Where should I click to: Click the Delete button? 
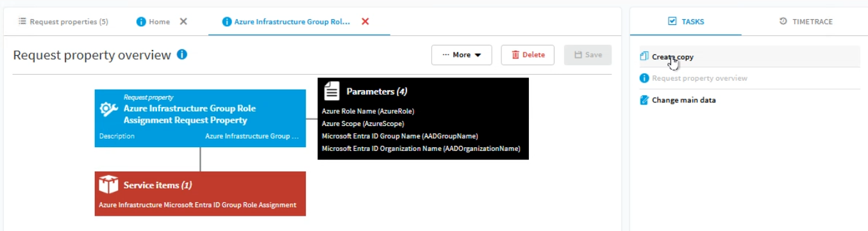(x=528, y=55)
